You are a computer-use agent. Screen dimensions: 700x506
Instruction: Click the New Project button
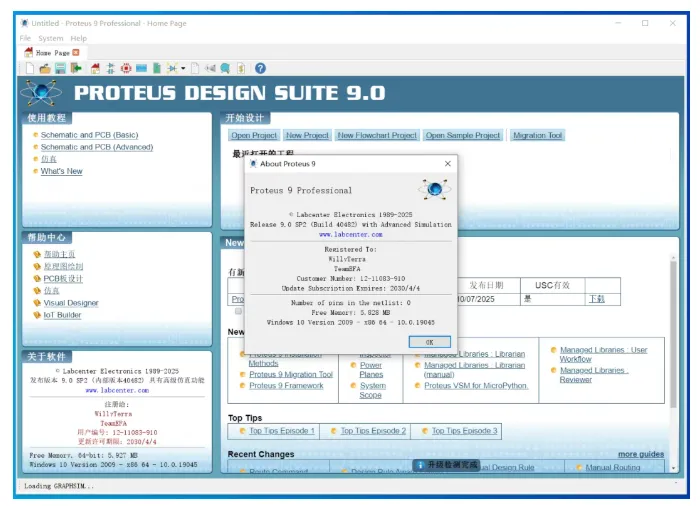pos(307,135)
